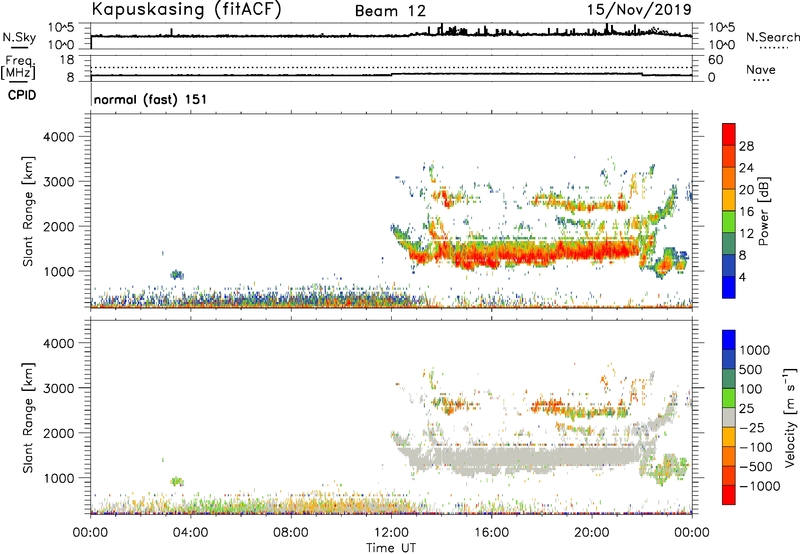Screen dimensions: 800x554
Task: Click the "20:00" time axis label
Action: (591, 533)
